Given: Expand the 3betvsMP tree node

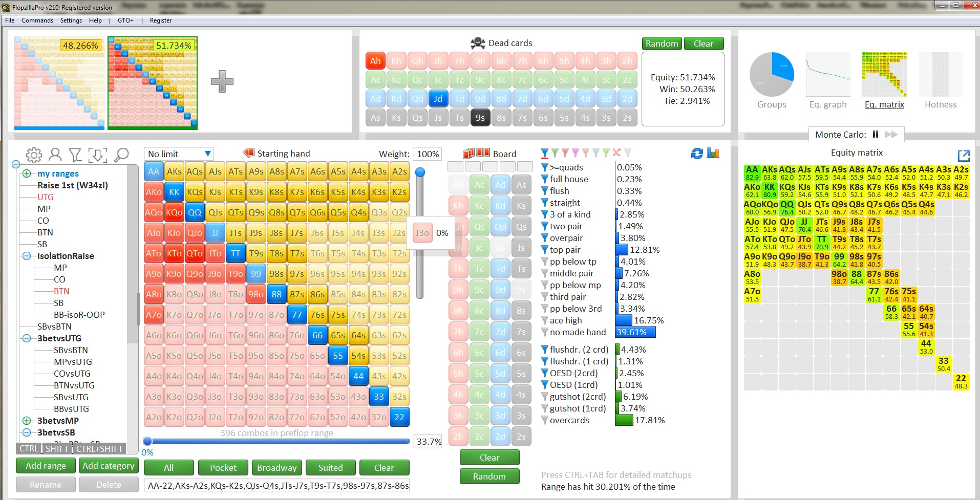Looking at the screenshot, I should [27, 421].
